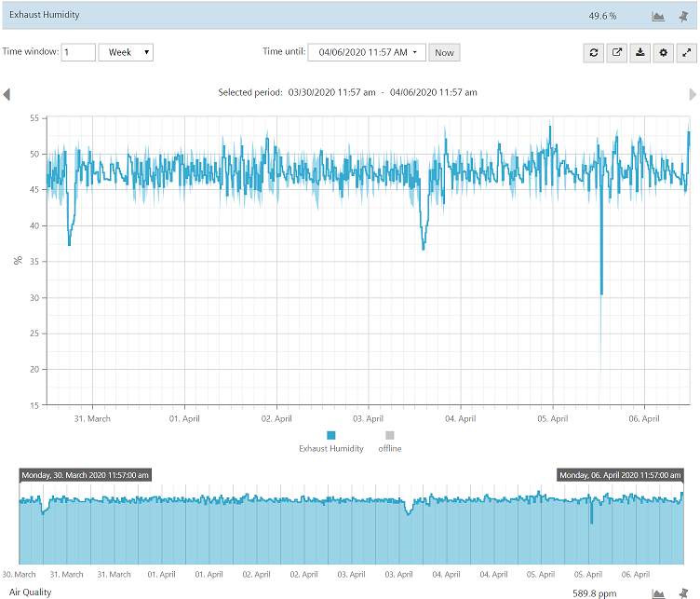Click Exhaust Humidity chart icon in header
The height and width of the screenshot is (599, 700).
pos(658,17)
